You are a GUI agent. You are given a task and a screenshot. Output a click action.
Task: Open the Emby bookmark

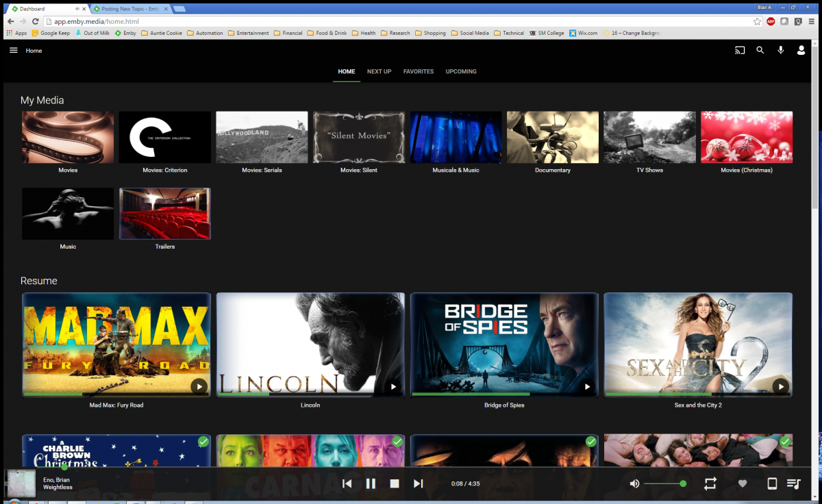(125, 33)
